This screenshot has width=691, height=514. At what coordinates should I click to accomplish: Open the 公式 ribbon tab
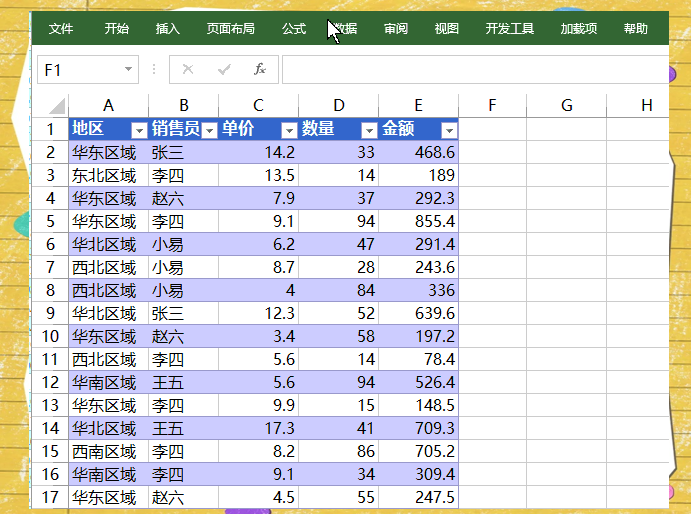pos(294,29)
